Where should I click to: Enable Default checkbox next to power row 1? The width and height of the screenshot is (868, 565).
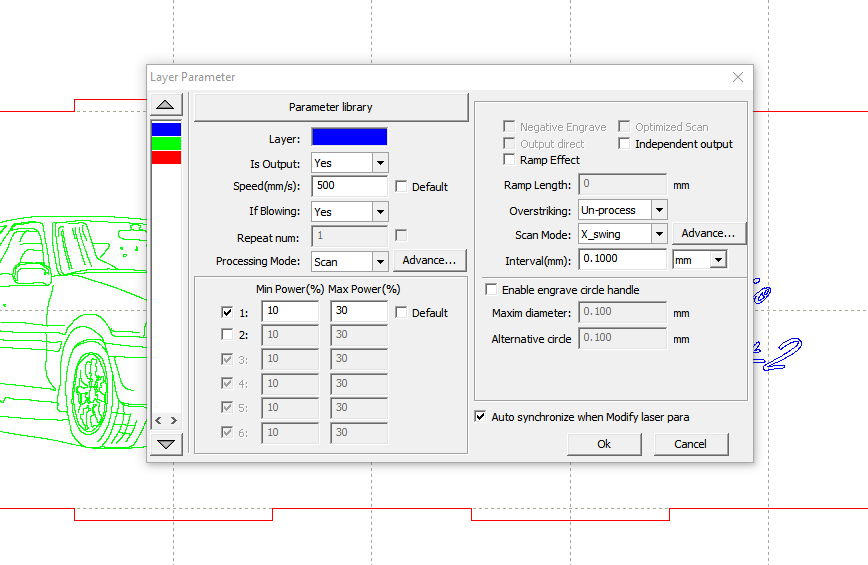(401, 313)
